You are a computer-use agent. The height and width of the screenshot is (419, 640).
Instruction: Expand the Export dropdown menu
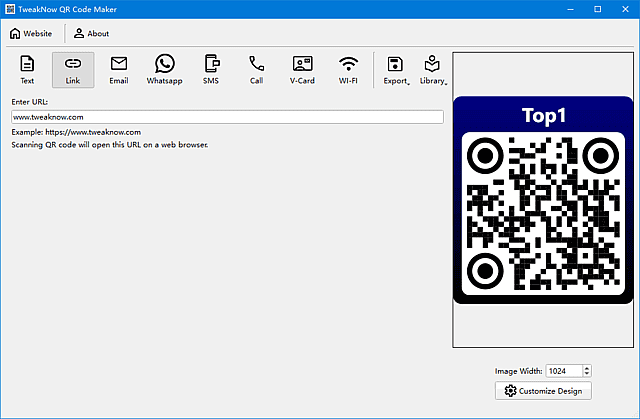pyautogui.click(x=396, y=69)
